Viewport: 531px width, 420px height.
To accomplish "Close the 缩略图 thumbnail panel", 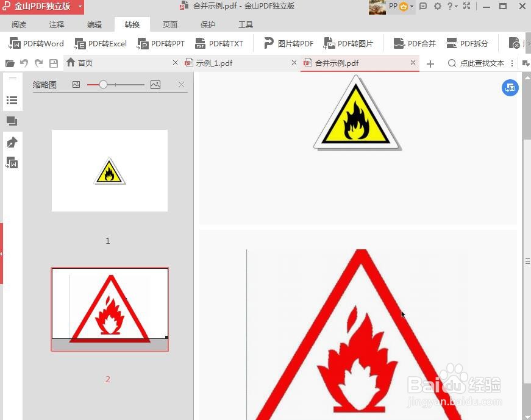I will point(182,84).
